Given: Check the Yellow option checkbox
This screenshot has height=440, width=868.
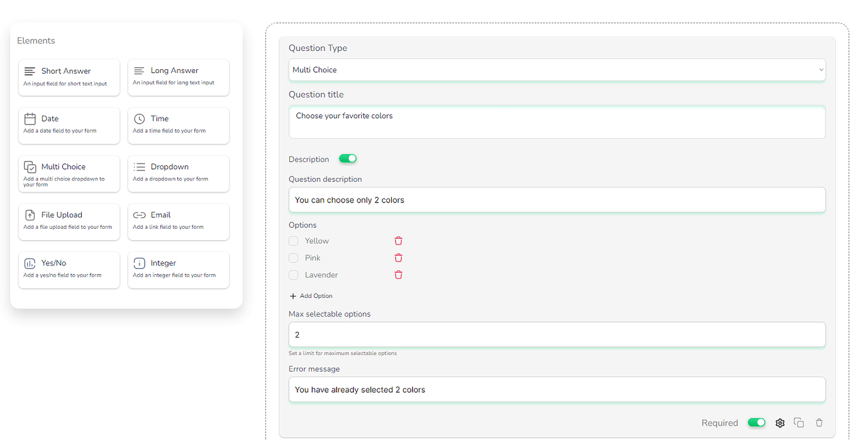Looking at the screenshot, I should 294,241.
